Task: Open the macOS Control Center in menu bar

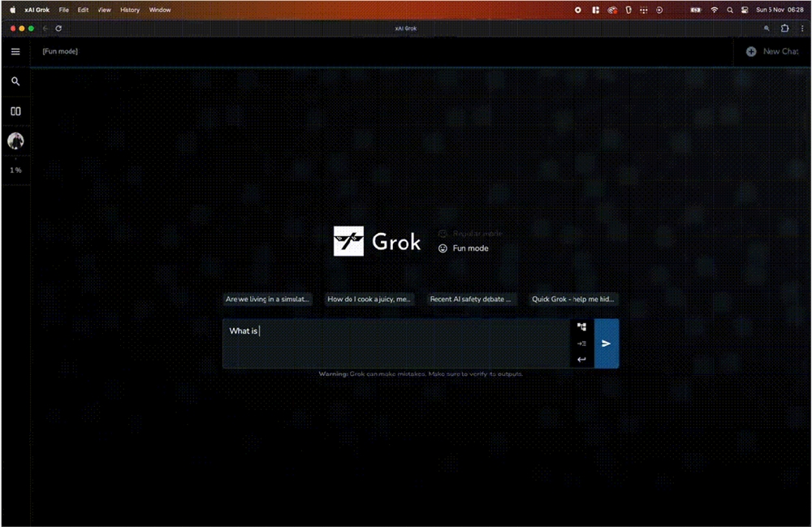Action: pyautogui.click(x=744, y=10)
